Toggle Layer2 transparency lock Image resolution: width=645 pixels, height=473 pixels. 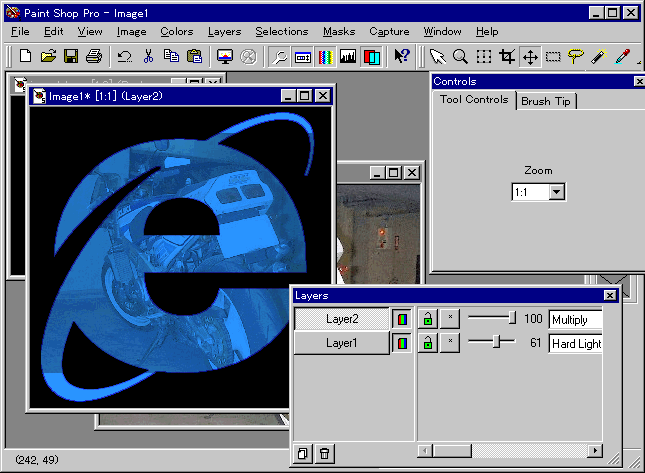pyautogui.click(x=428, y=319)
